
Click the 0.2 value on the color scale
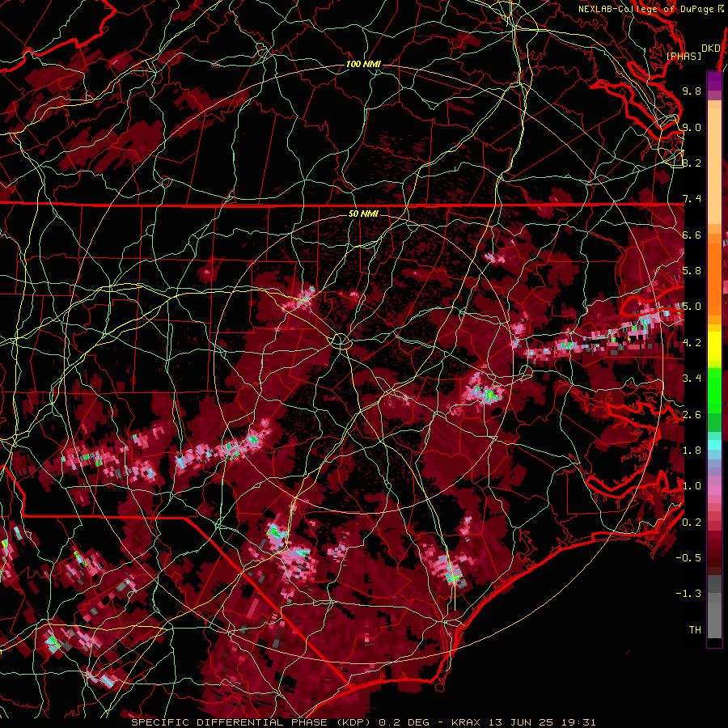click(692, 522)
